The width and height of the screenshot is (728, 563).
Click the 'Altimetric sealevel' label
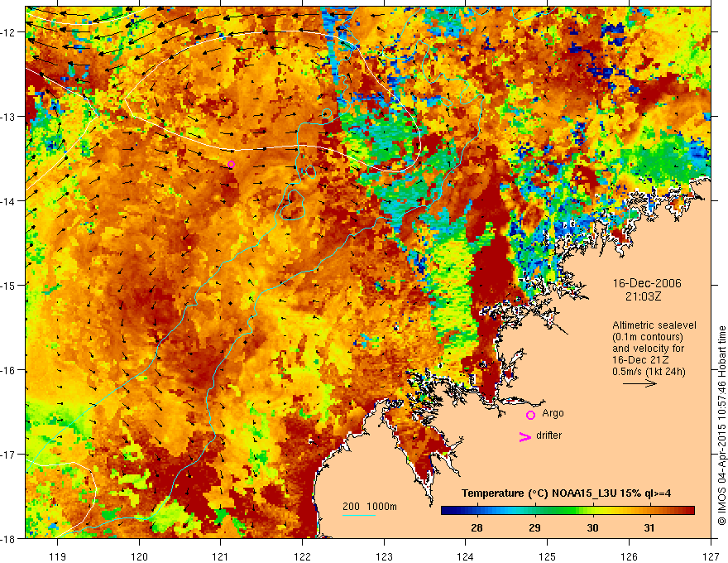[x=654, y=325]
